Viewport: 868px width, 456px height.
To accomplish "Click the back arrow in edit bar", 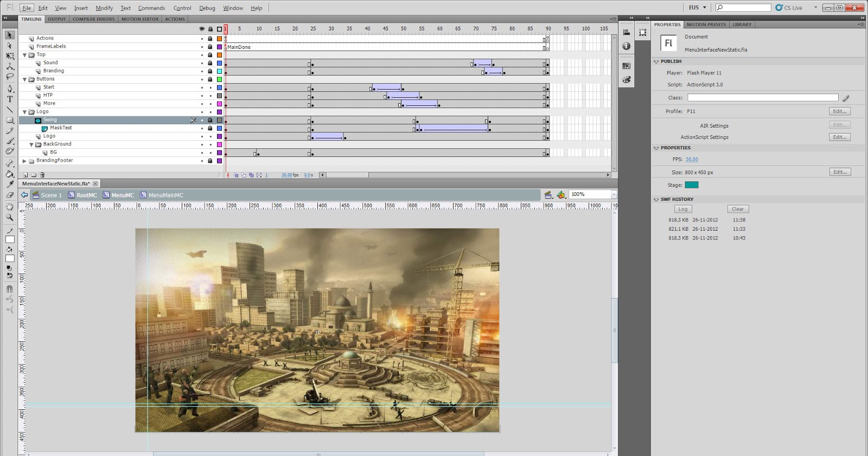I will pyautogui.click(x=24, y=195).
